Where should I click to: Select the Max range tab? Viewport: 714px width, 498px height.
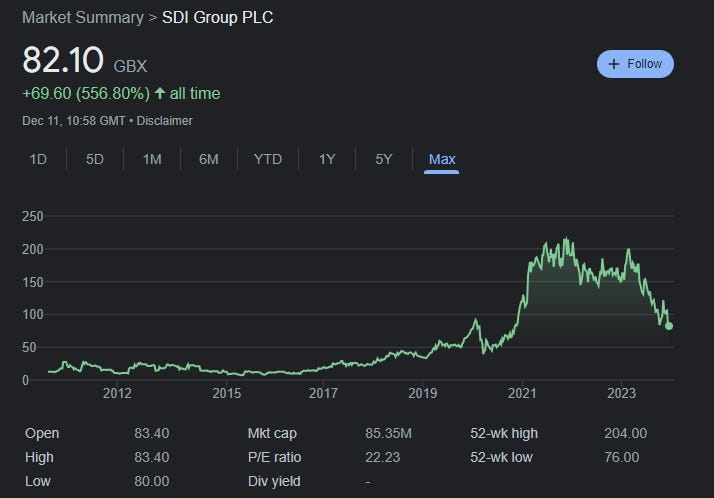(442, 159)
